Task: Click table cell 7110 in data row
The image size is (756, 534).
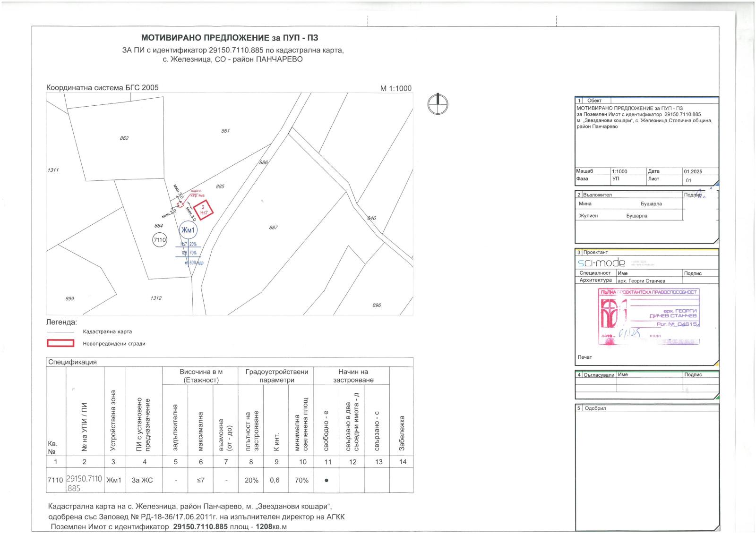Action: click(55, 480)
